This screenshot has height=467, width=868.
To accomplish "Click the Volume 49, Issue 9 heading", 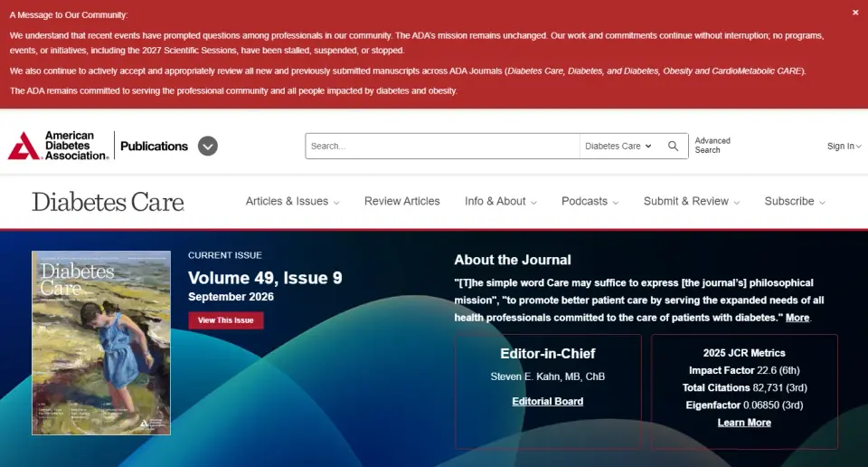I will pyautogui.click(x=265, y=278).
